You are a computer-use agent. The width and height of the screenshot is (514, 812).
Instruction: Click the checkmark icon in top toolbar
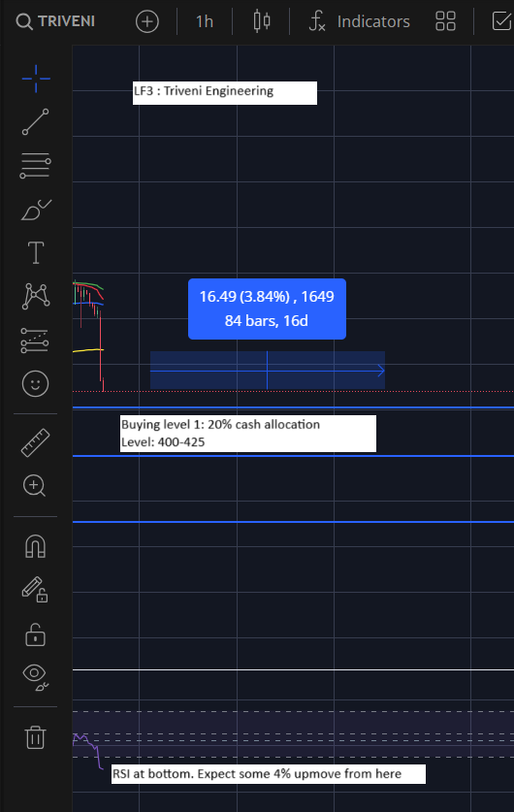(501, 21)
